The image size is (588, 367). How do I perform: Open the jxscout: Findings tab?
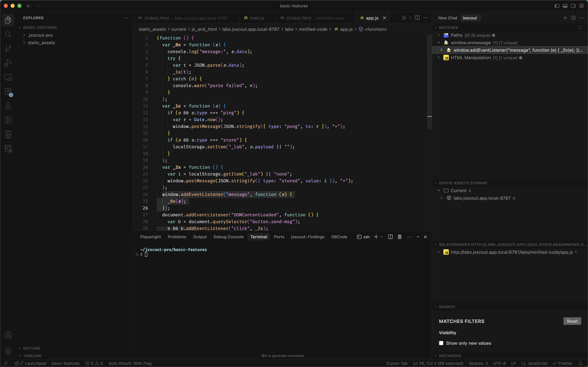308,237
